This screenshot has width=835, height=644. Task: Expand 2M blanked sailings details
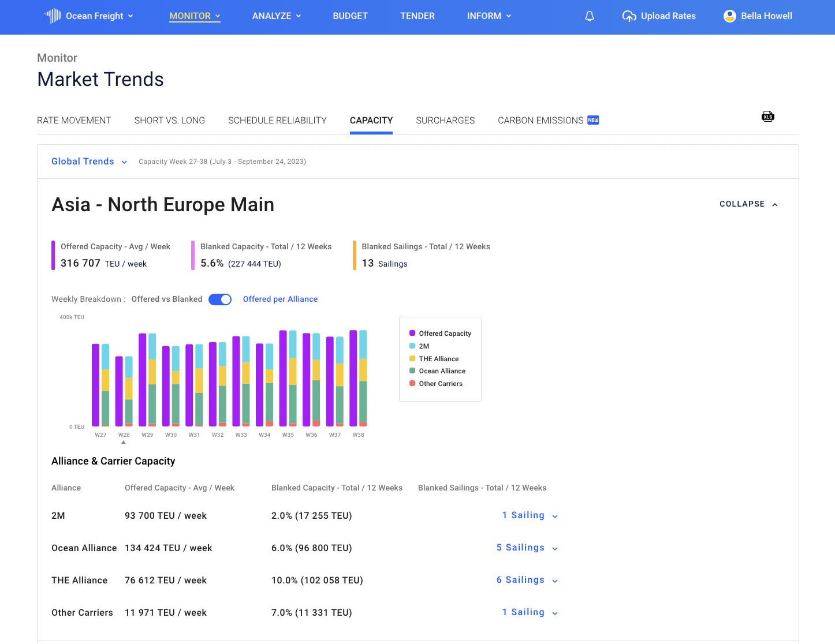click(x=530, y=515)
